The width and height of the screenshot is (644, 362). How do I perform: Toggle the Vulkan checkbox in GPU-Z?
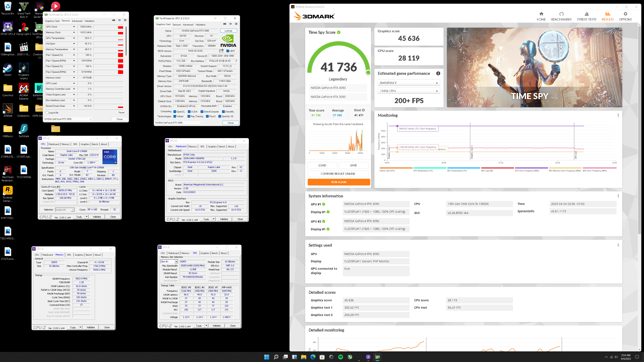point(175,116)
